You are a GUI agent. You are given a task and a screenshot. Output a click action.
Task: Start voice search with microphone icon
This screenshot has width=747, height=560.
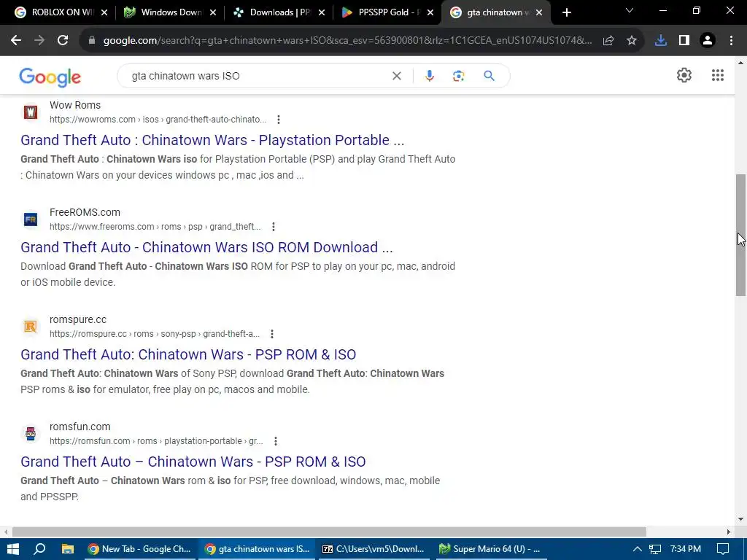tap(429, 76)
